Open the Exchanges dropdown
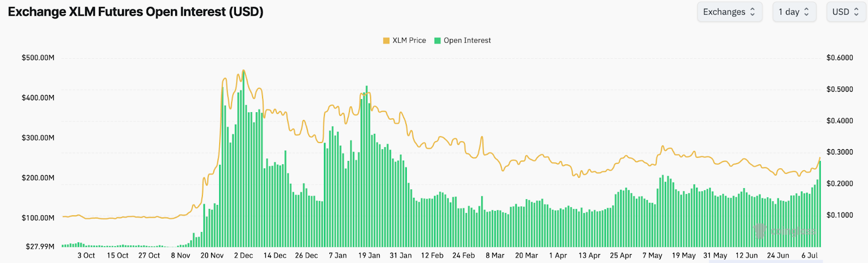This screenshot has width=868, height=263. 730,12
